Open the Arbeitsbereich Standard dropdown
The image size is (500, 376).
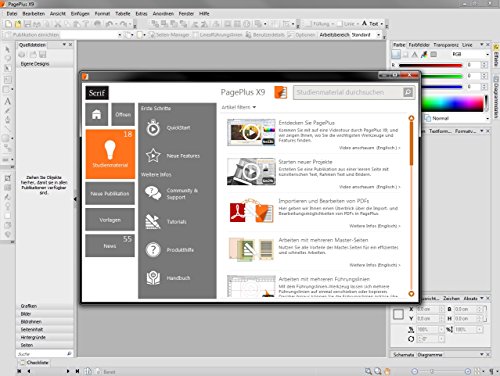point(364,35)
